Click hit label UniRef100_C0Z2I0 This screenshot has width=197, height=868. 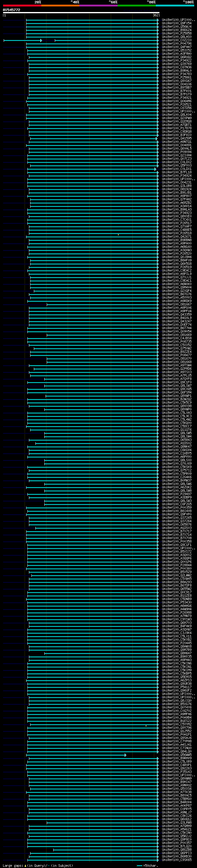(x=177, y=40)
